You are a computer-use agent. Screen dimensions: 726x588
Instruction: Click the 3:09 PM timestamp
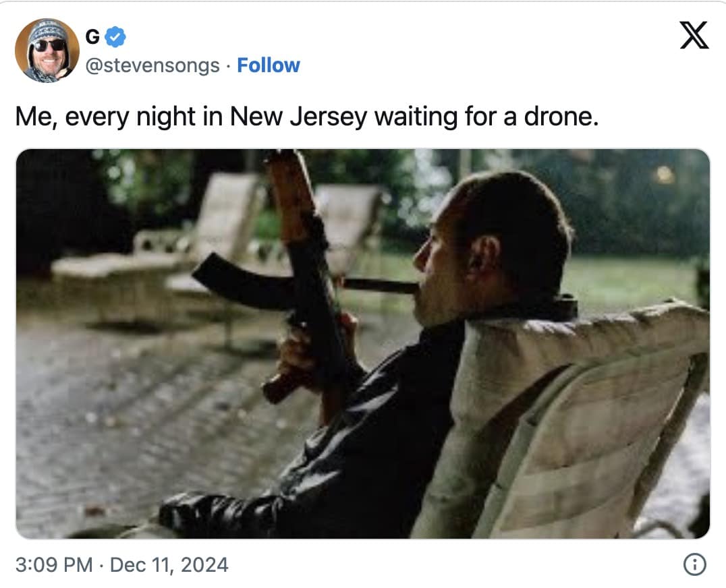tap(53, 564)
